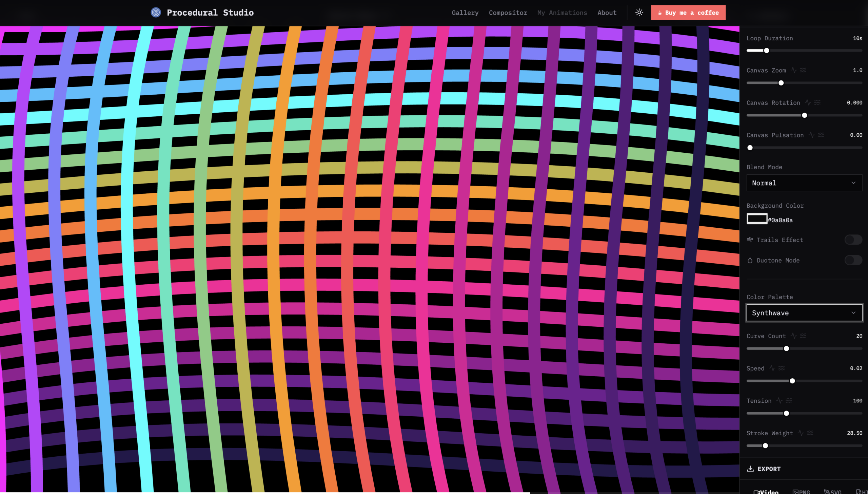Click the pulse icon beside Canvas Pulsation
Screen dimensions: 868x494
[x=811, y=135]
